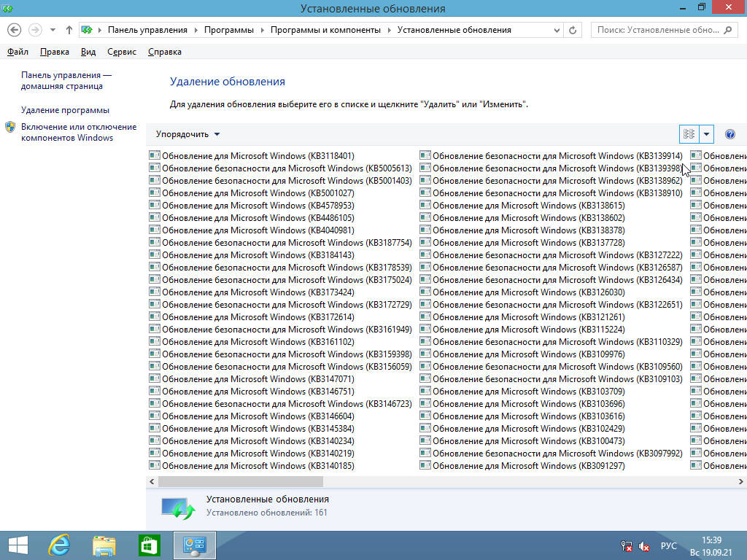Open help with the question mark icon
This screenshot has width=747, height=560.
pyautogui.click(x=729, y=134)
